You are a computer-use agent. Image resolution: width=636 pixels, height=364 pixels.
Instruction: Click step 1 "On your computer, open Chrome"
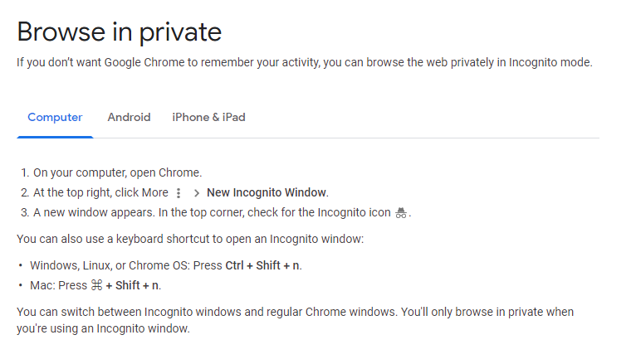coord(117,172)
